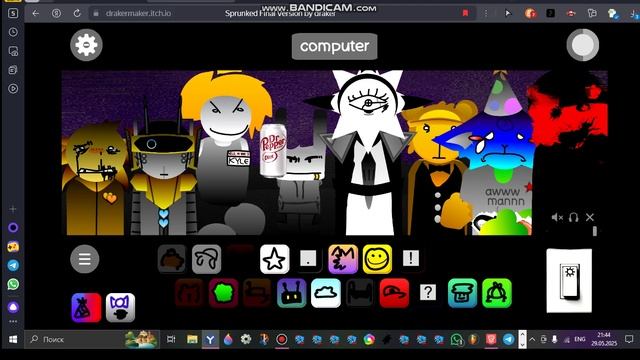Open Telegram in the browser sidebar
The height and width of the screenshot is (360, 640).
pyautogui.click(x=13, y=265)
